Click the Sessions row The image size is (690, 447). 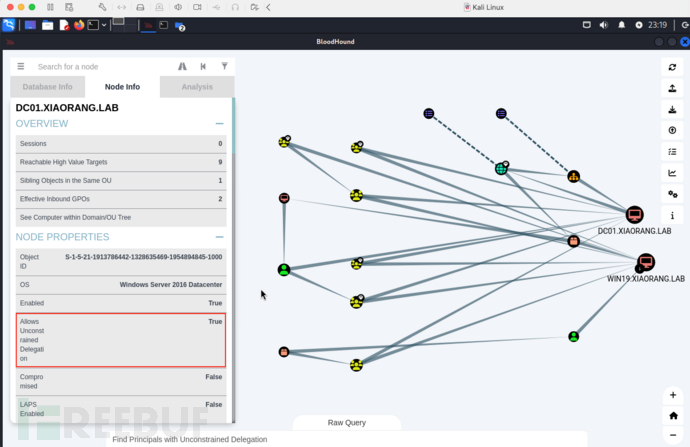121,144
